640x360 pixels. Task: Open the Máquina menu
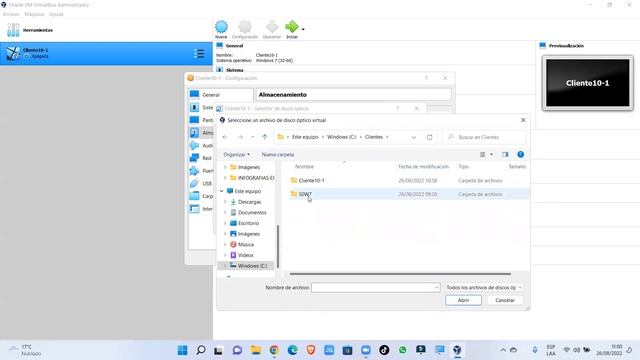34,14
